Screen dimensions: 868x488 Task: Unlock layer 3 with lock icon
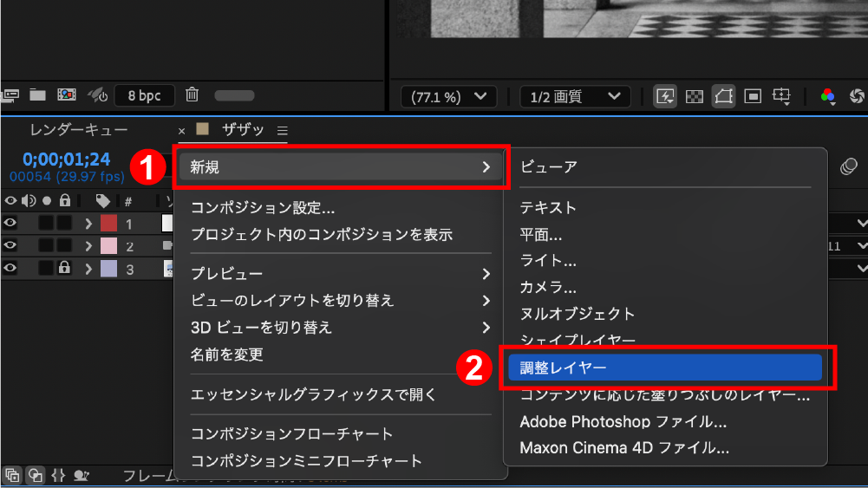pyautogui.click(x=64, y=268)
